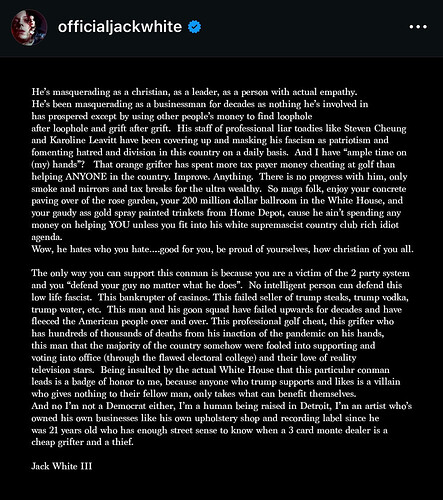The image size is (443, 500).
Task: Open the three-dot more options menu
Action: [418, 27]
